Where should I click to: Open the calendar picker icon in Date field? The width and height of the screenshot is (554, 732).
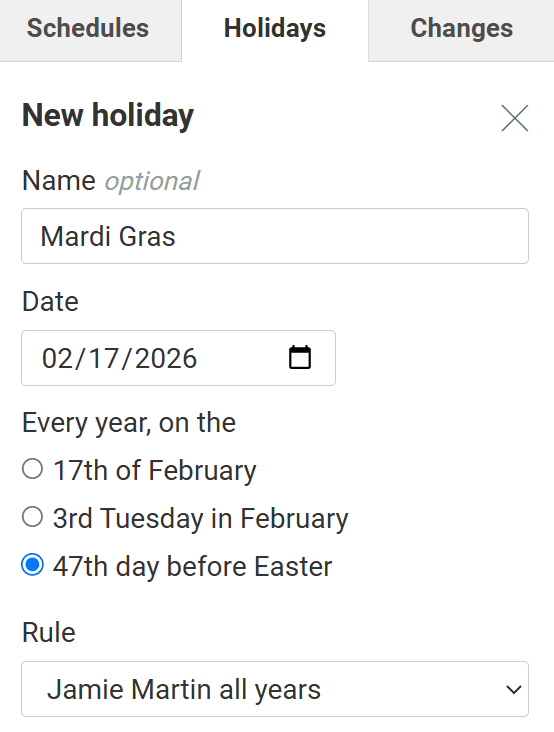pyautogui.click(x=300, y=358)
